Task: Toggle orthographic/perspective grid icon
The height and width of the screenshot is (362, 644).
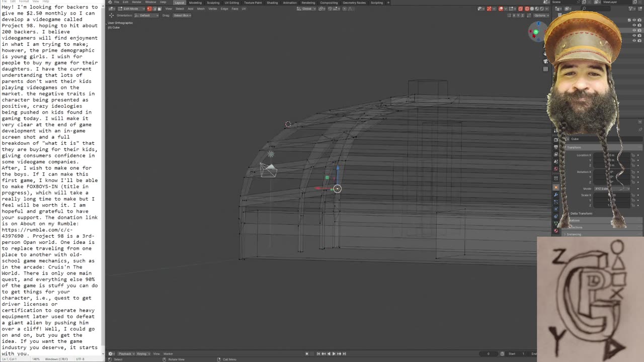Action: point(545,69)
